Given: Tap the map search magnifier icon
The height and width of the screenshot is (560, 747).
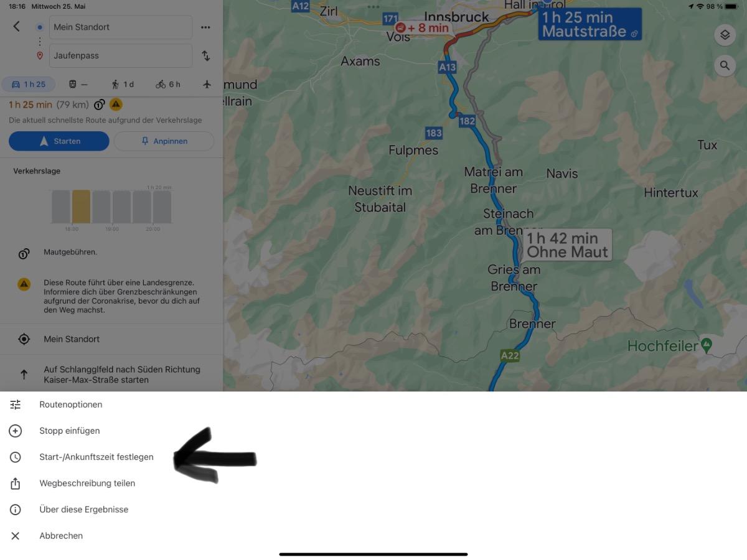Looking at the screenshot, I should point(725,65).
